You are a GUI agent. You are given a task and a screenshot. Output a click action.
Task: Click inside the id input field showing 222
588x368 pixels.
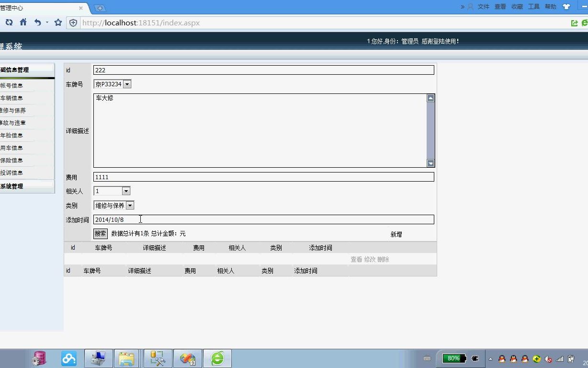pyautogui.click(x=263, y=69)
